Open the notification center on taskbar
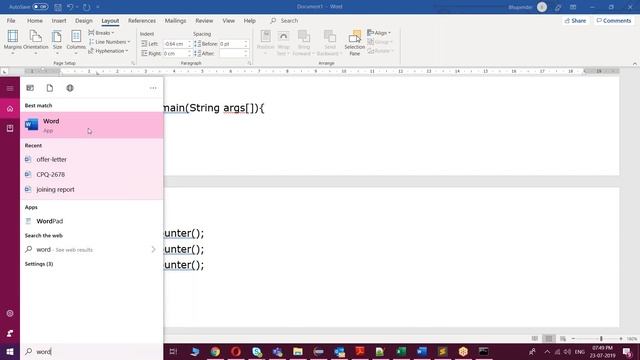This screenshot has width=640, height=360. click(x=627, y=351)
